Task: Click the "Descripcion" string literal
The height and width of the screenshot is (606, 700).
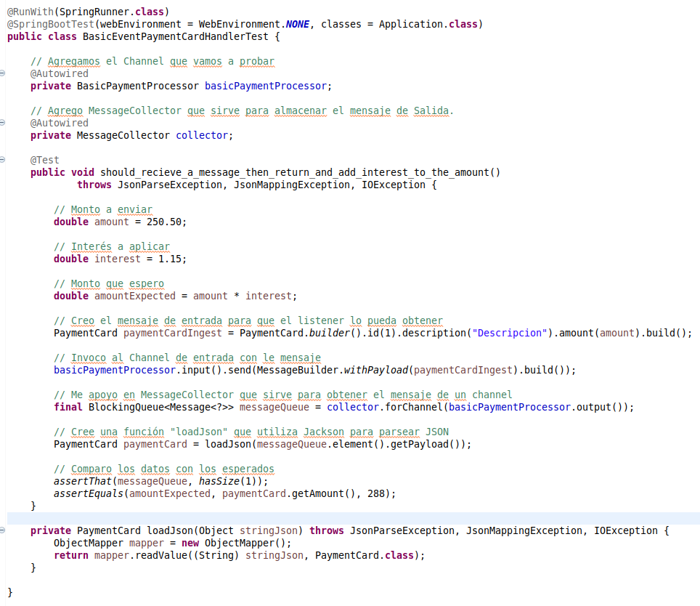Action: click(509, 333)
